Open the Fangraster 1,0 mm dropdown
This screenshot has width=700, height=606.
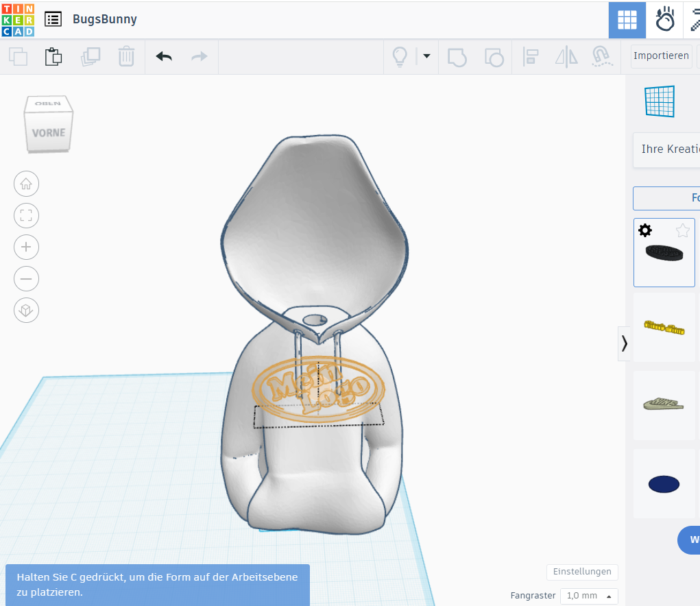[589, 596]
